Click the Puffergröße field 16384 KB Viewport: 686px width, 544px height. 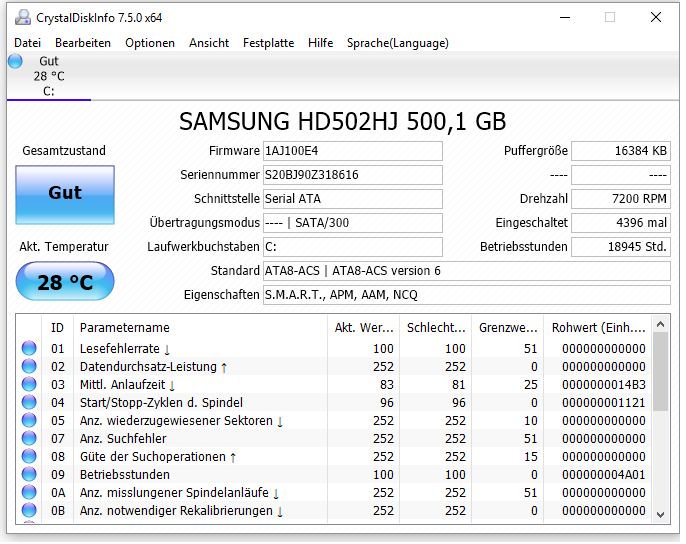click(621, 151)
